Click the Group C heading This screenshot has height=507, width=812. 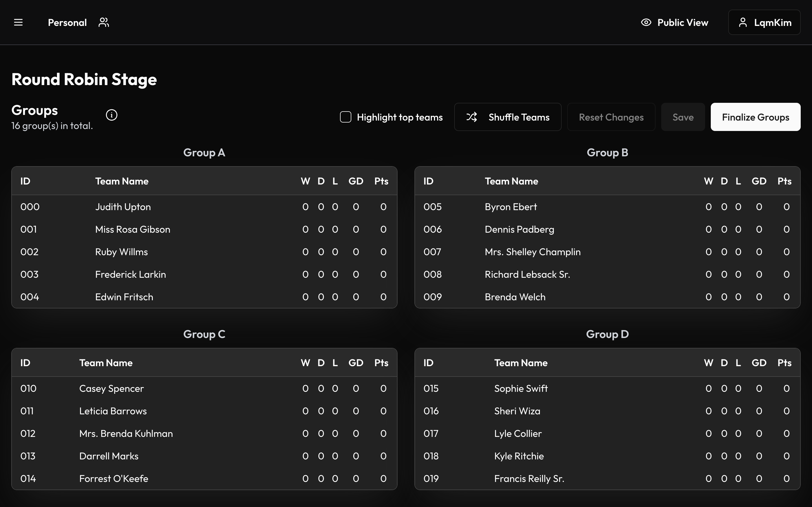(x=204, y=334)
